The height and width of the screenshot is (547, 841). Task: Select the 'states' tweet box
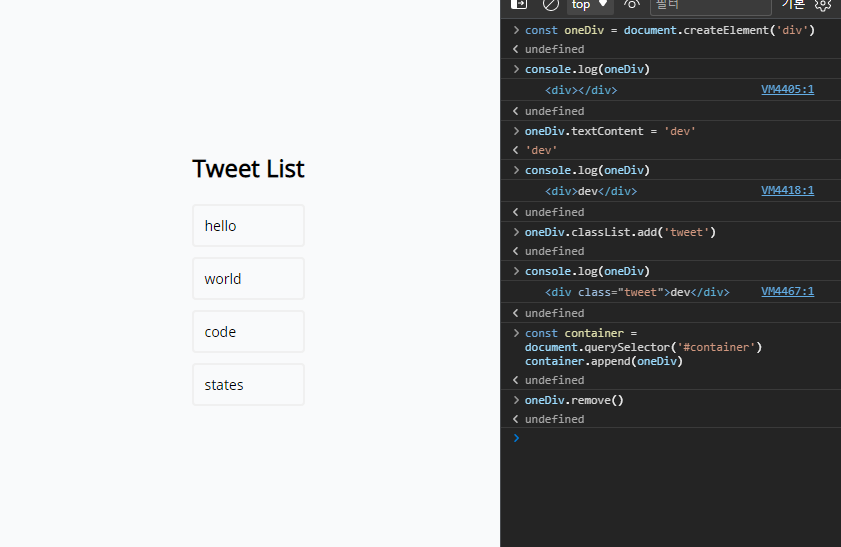tap(248, 385)
